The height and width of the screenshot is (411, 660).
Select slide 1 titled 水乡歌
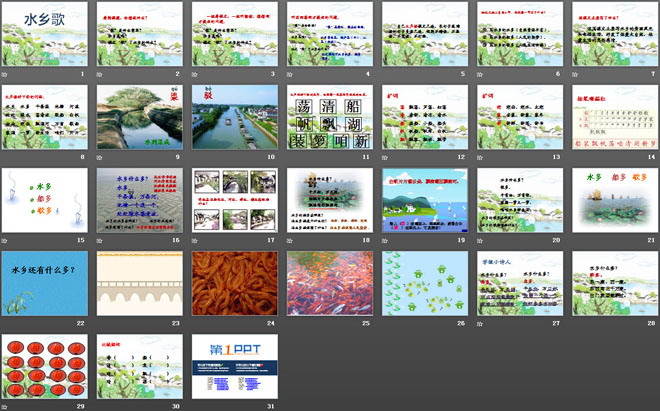(45, 34)
